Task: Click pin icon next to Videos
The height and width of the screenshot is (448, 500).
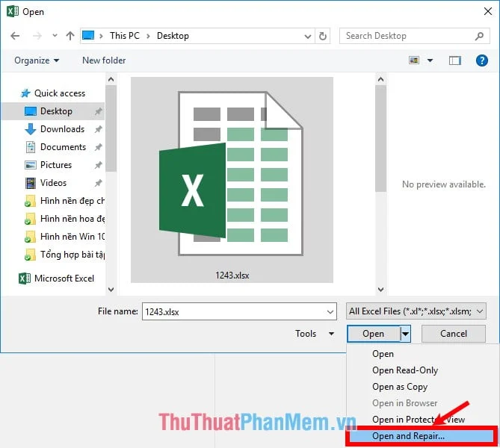Action: click(x=98, y=183)
